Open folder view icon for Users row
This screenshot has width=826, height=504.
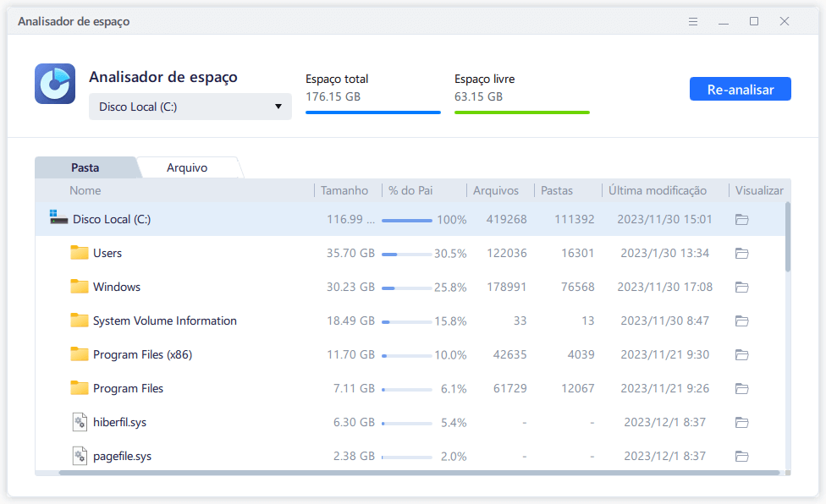coord(741,253)
